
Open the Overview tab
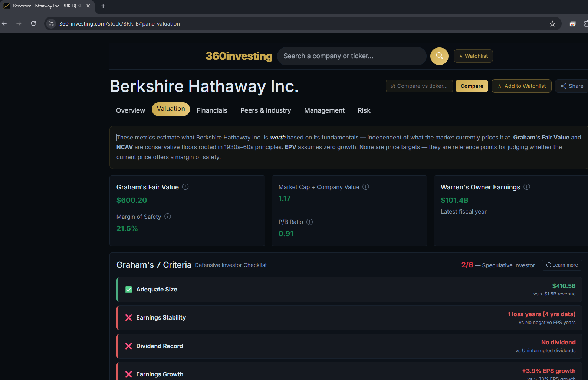[x=131, y=110]
